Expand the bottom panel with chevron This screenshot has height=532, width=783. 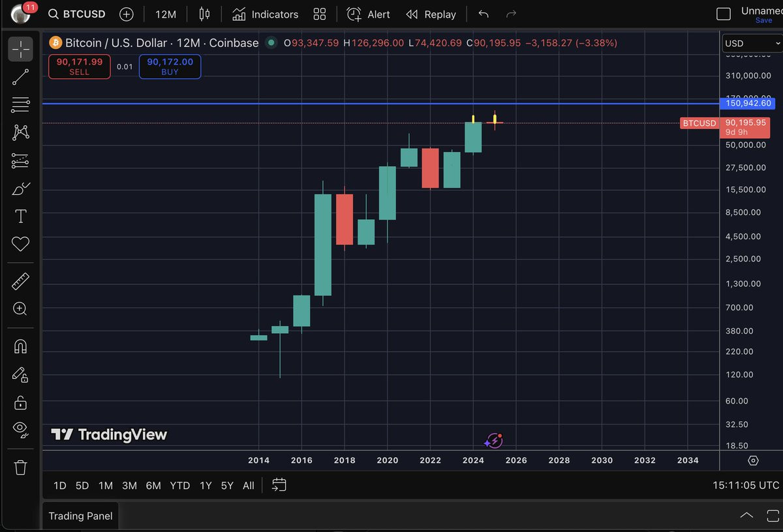746,516
